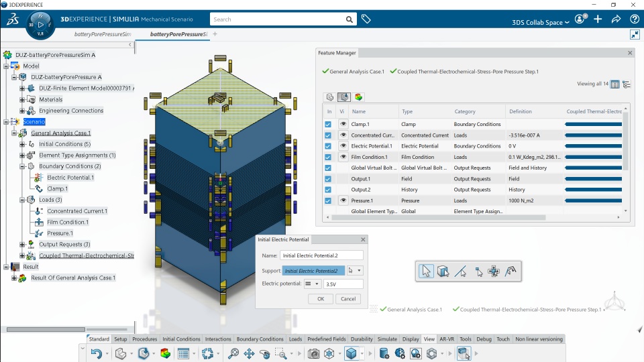
Task: Uncheck the Concentrated Current row checkbox
Action: tap(328, 135)
